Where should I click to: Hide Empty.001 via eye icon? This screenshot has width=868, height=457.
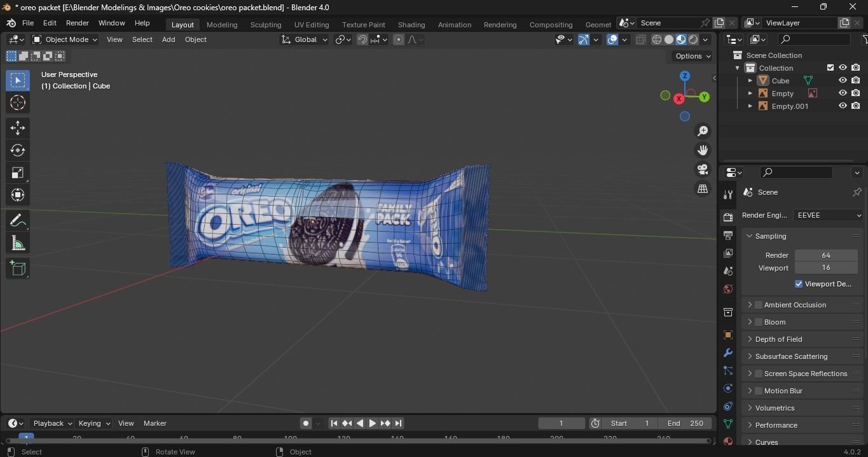coord(843,106)
